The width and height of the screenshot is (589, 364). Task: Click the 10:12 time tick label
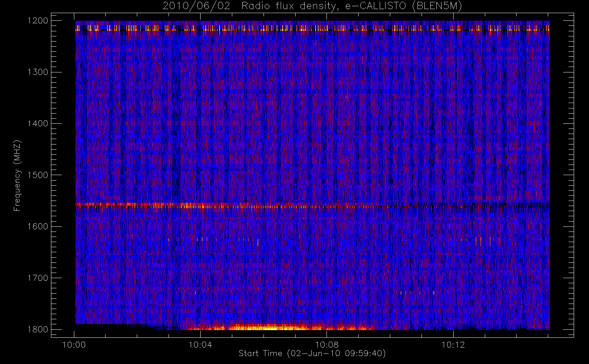453,345
